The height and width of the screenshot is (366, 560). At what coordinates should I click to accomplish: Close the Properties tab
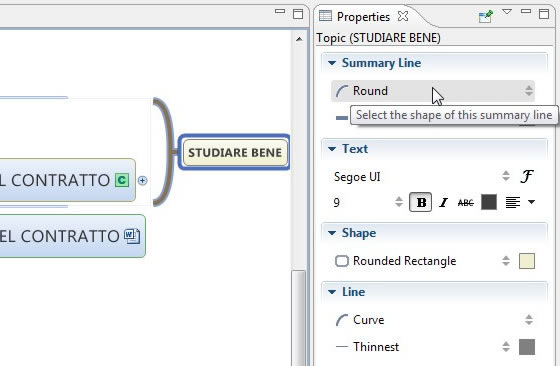point(403,16)
